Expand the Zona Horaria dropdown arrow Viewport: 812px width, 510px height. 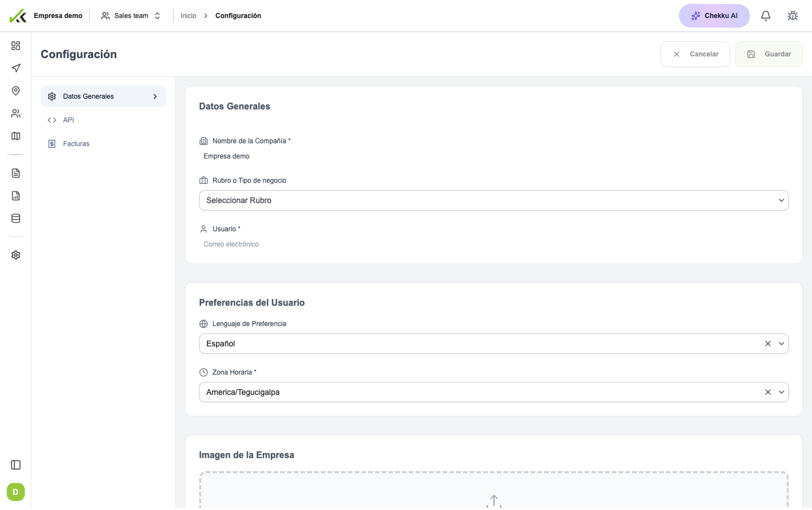pos(782,392)
